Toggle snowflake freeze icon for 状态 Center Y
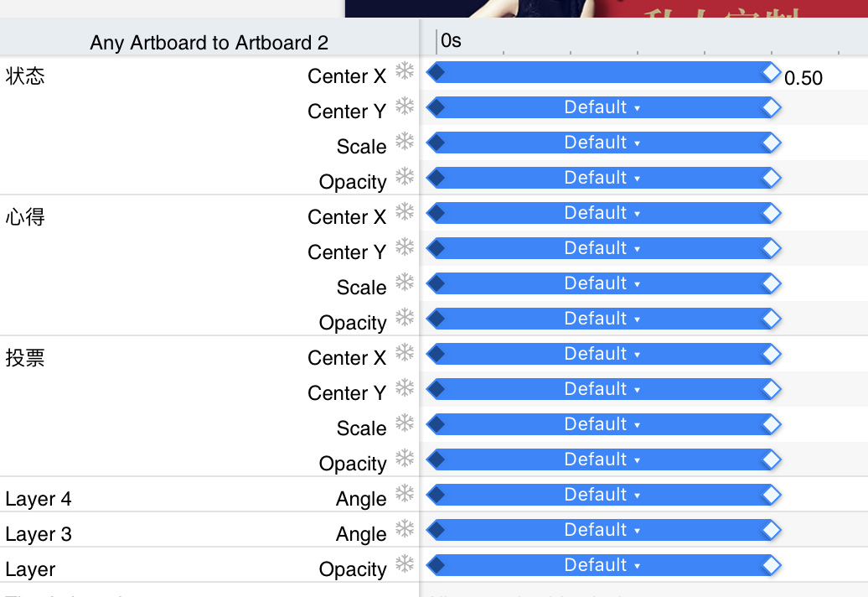Screen dimensions: 868x597 [405, 106]
